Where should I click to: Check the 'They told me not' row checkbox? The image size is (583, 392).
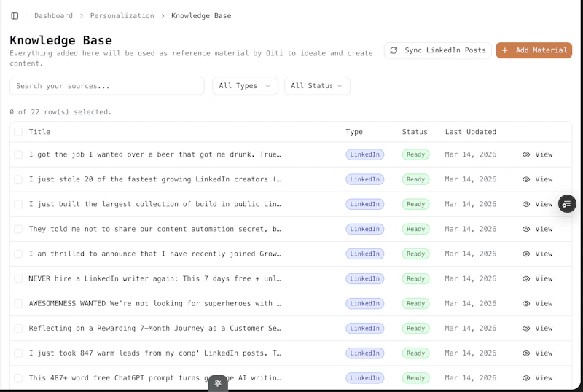pos(18,229)
